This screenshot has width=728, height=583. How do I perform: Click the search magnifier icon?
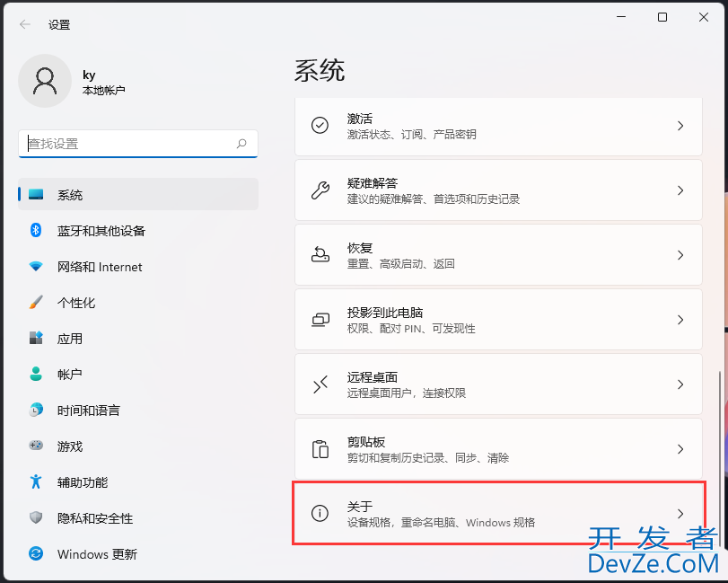(x=241, y=144)
